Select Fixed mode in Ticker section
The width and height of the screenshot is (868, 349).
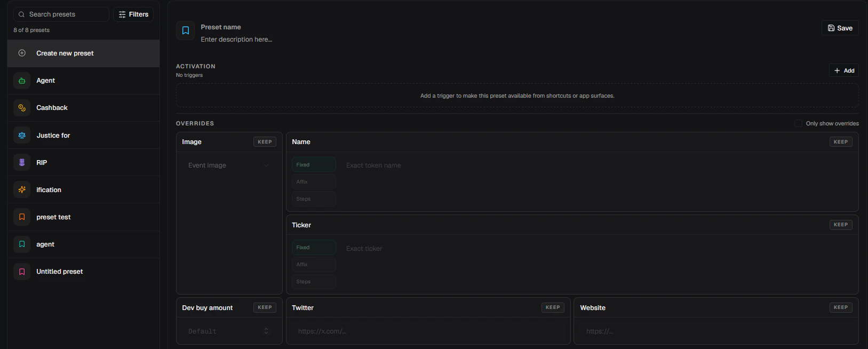[314, 248]
